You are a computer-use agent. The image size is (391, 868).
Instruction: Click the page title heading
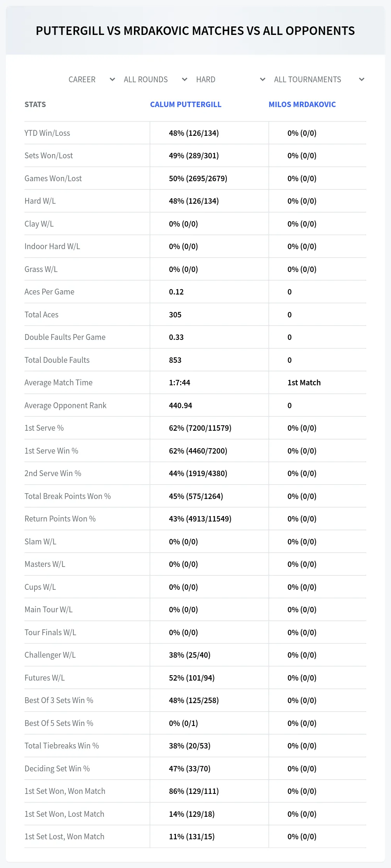tap(195, 31)
